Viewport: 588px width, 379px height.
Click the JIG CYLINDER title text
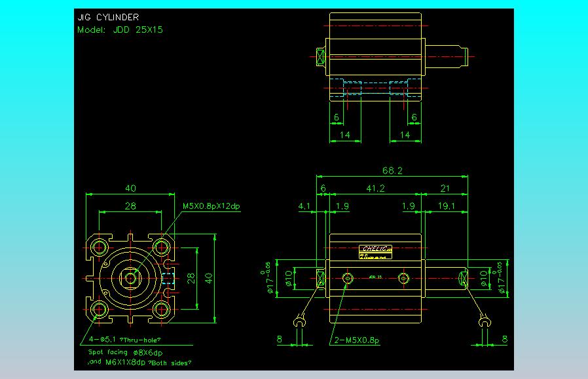[109, 17]
